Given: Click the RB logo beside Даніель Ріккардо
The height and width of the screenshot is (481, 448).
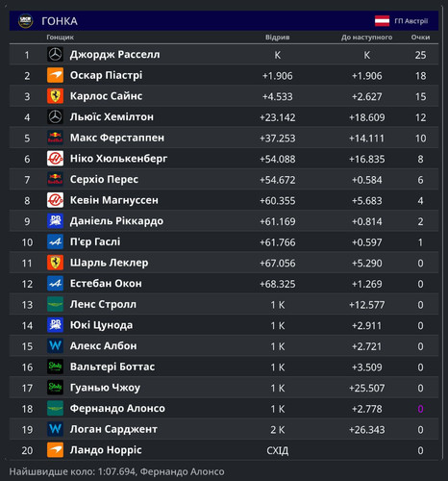Looking at the screenshot, I should [x=55, y=221].
